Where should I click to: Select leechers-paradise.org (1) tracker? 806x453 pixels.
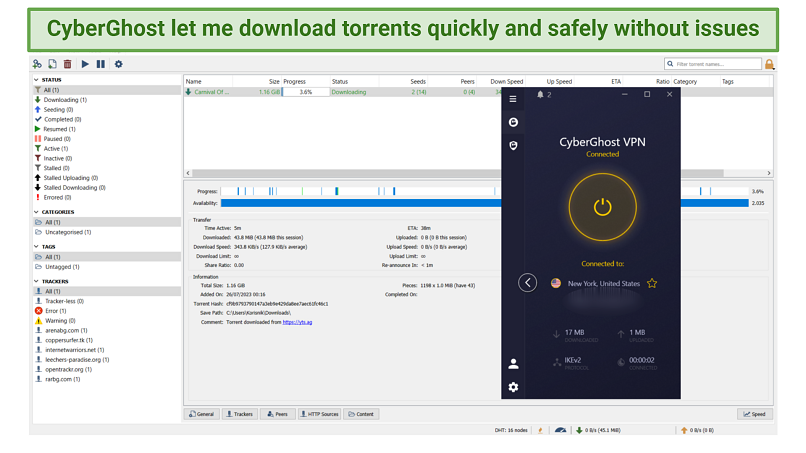(x=72, y=360)
